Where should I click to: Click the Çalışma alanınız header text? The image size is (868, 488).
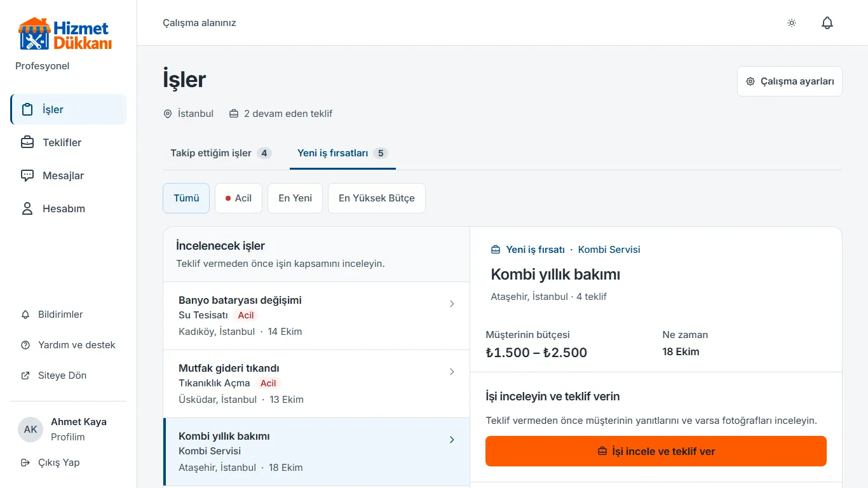click(200, 23)
